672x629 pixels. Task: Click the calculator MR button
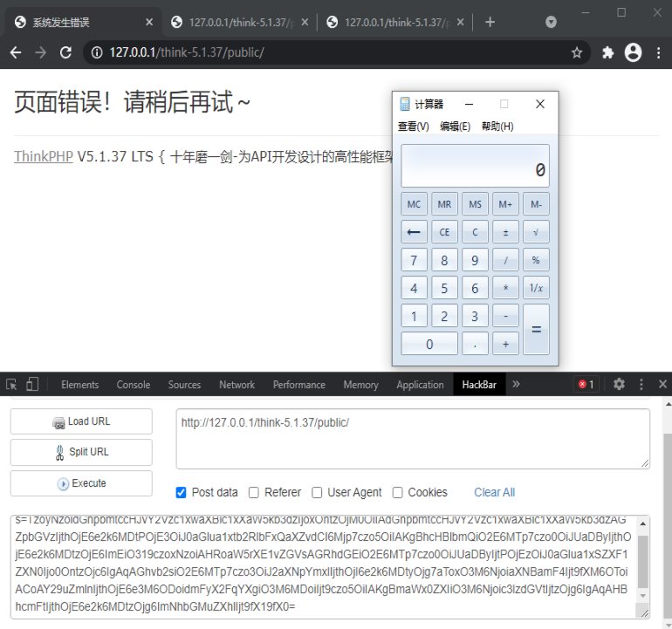click(x=444, y=204)
